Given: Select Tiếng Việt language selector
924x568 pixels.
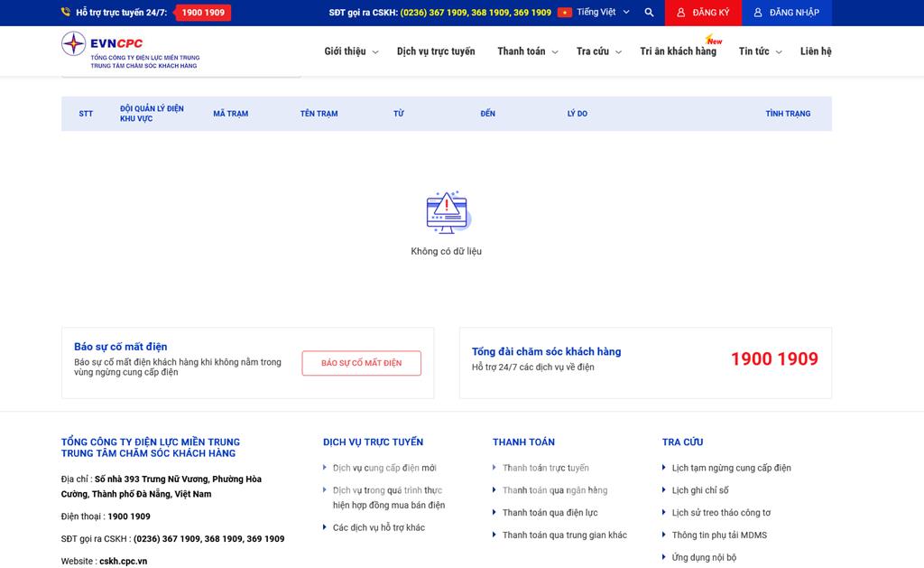Looking at the screenshot, I should tap(596, 13).
